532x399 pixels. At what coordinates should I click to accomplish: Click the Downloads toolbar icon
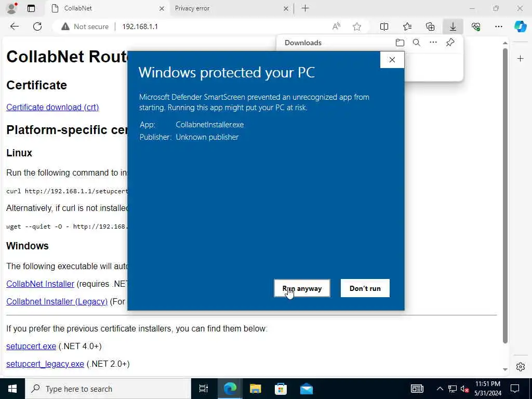point(453,26)
